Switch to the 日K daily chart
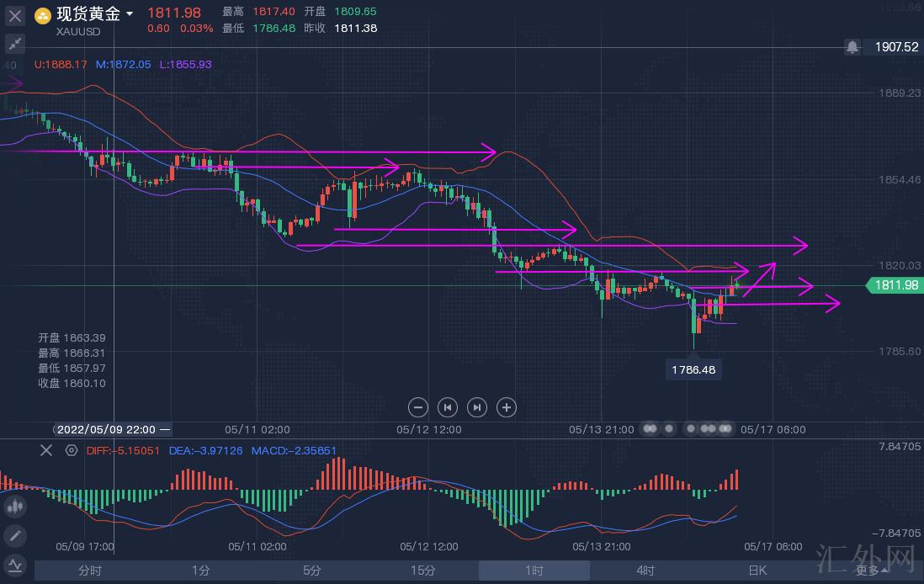The width and height of the screenshot is (924, 584). point(757,571)
